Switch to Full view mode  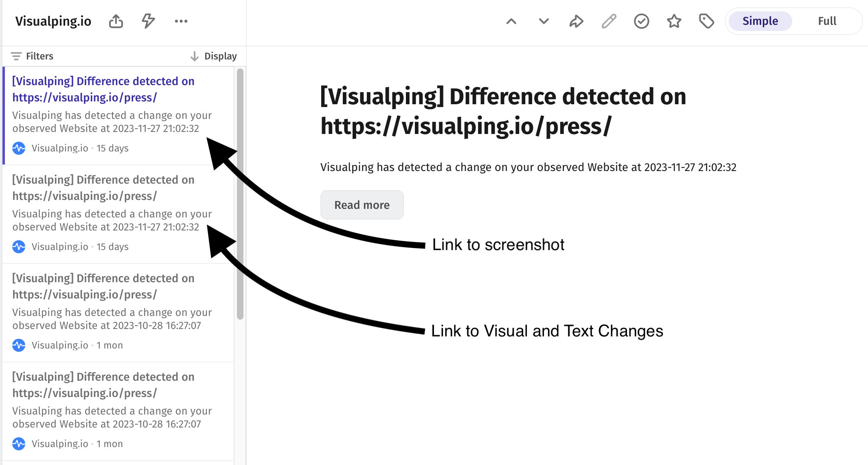click(x=827, y=21)
